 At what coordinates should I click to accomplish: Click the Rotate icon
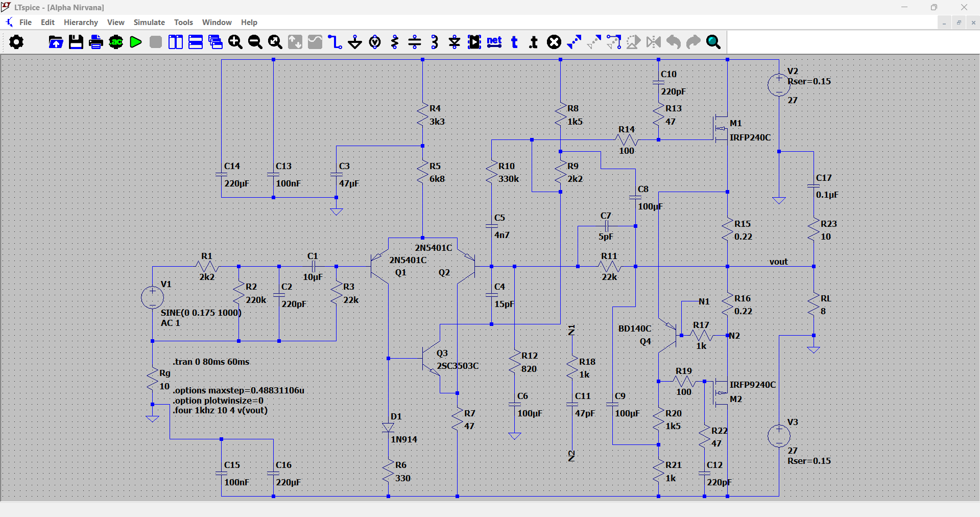tap(634, 42)
